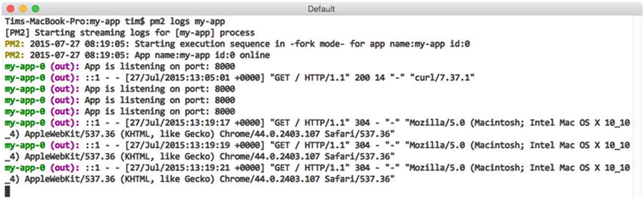644x200 pixels.
Task: Click the first purple "(out):" label
Action: pos(65,67)
